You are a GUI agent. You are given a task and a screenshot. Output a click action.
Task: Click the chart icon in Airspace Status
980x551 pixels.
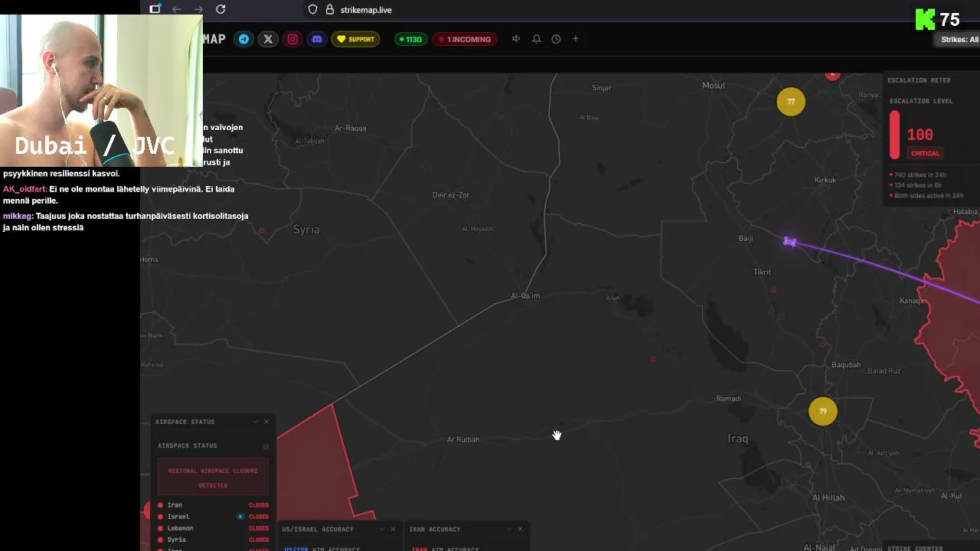coord(266,446)
